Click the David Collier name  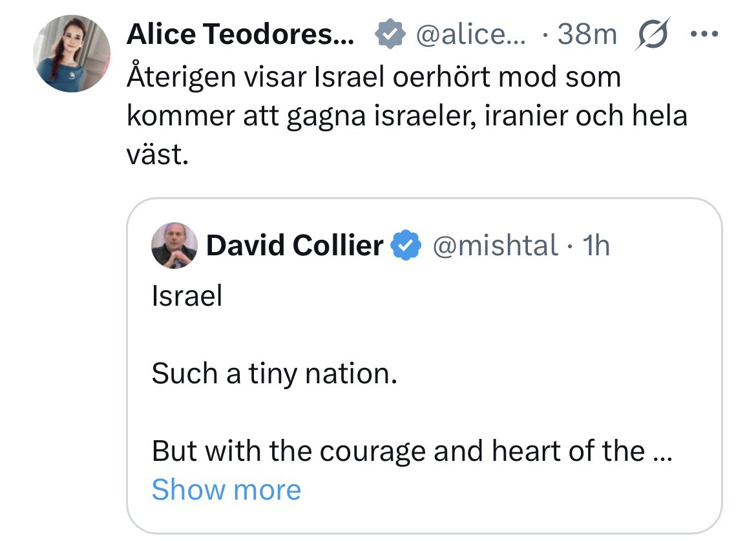[x=295, y=246]
